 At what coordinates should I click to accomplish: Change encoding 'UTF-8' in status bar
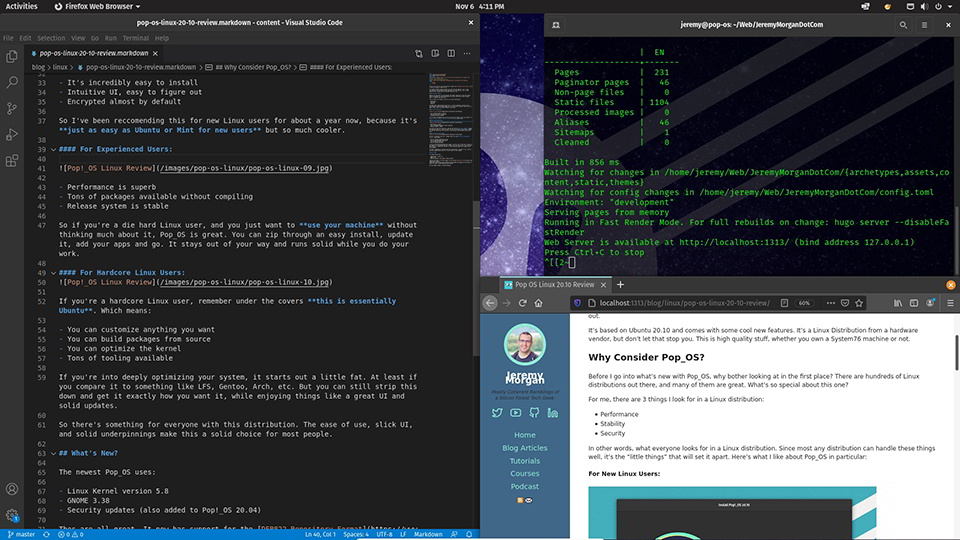tap(384, 534)
